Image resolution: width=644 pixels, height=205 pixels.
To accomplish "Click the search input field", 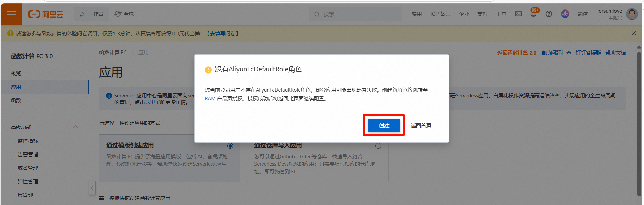I will pyautogui.click(x=355, y=14).
